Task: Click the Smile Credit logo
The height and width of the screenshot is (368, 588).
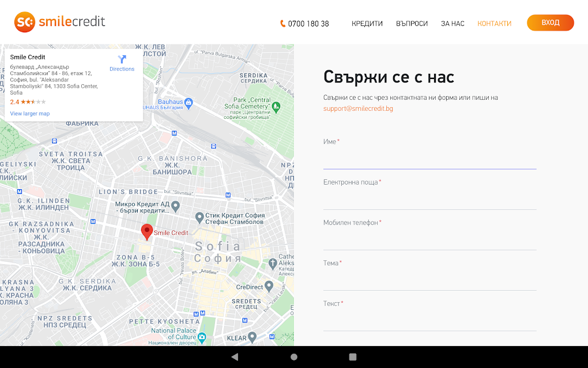Action: point(59,22)
